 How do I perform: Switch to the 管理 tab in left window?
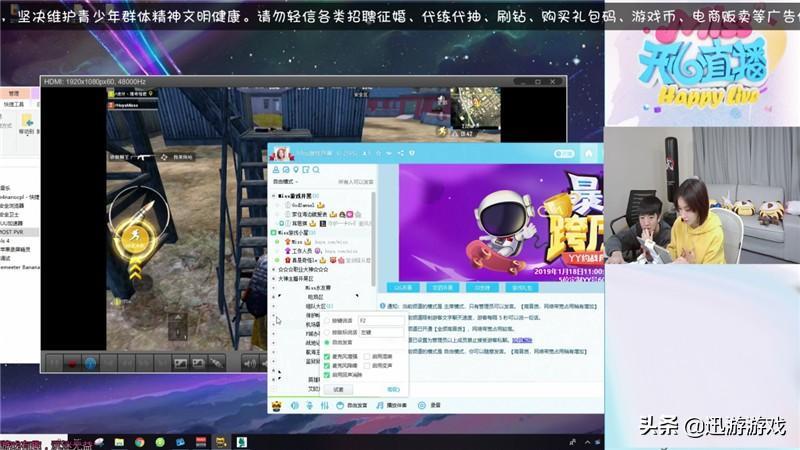pos(14,93)
